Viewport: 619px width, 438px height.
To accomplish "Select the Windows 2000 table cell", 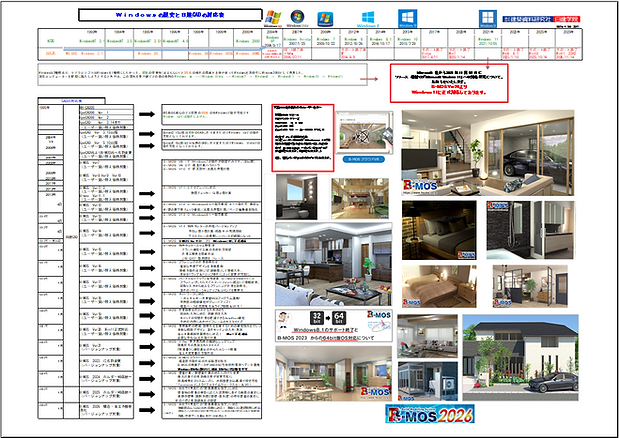I will click(248, 41).
